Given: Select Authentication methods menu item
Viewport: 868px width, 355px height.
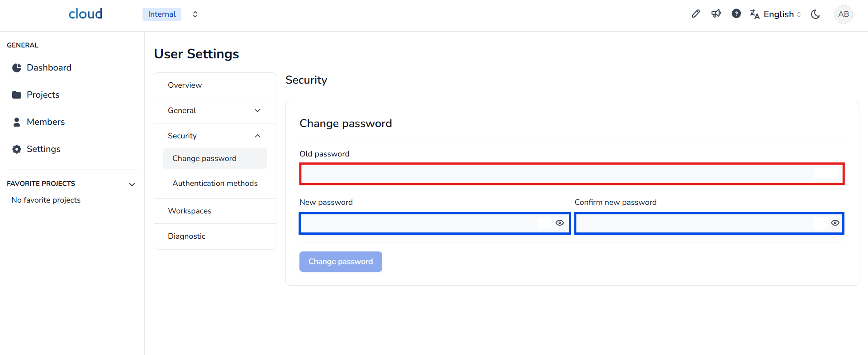Looking at the screenshot, I should [x=215, y=184].
